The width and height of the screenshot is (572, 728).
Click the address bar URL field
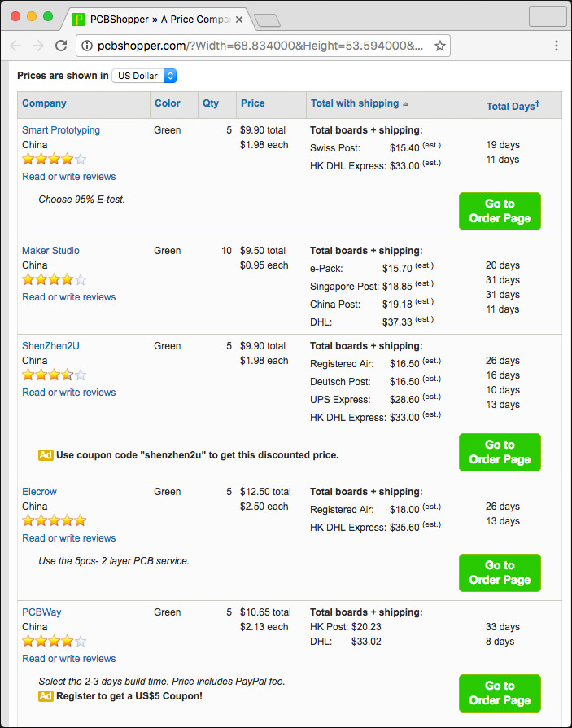pyautogui.click(x=260, y=46)
